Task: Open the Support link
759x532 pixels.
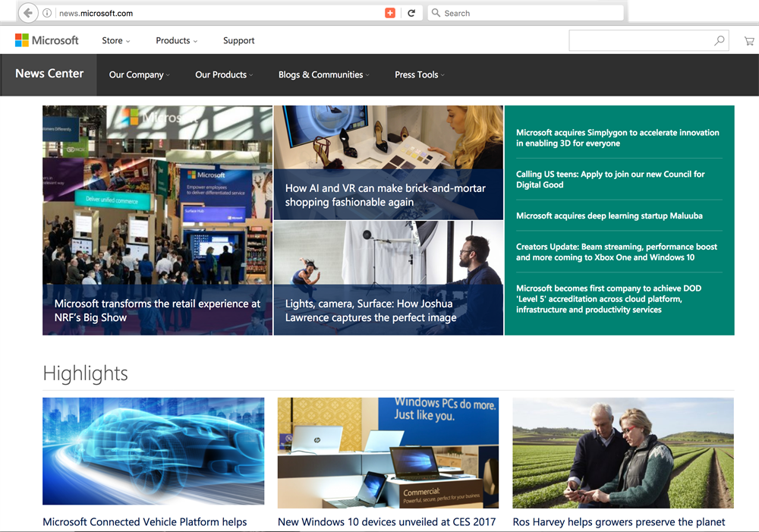Action: [238, 41]
